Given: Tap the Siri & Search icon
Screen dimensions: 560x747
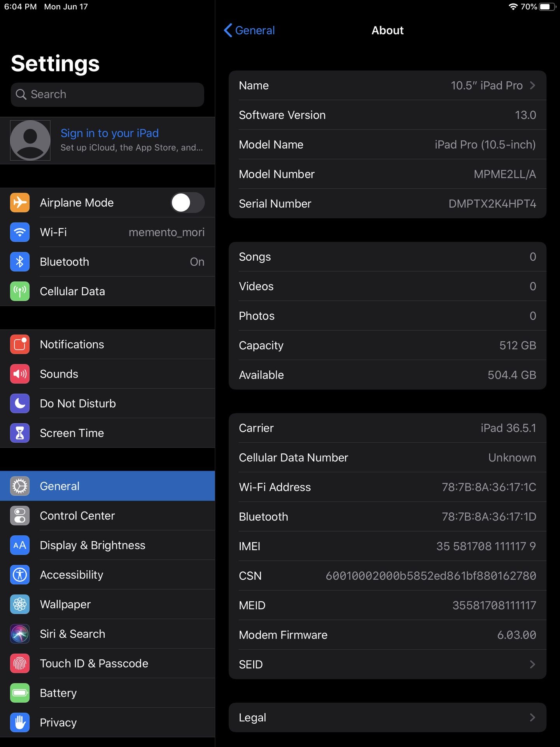Looking at the screenshot, I should point(20,634).
